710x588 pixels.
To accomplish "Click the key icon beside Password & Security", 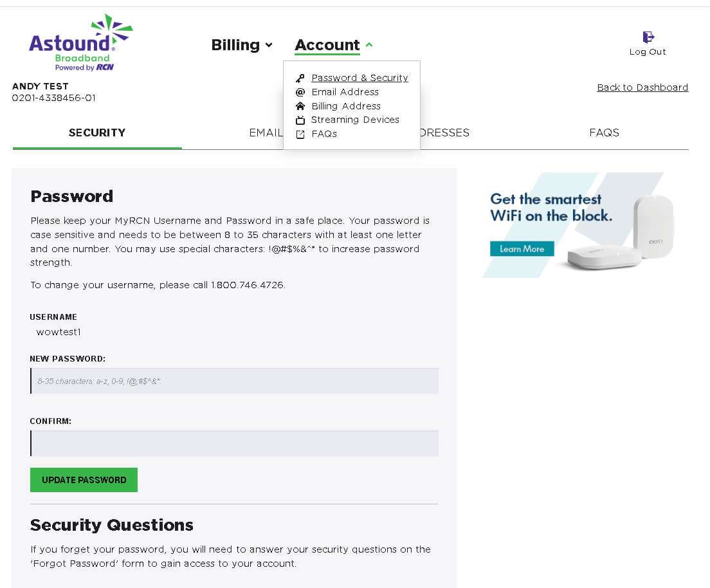I will (300, 78).
